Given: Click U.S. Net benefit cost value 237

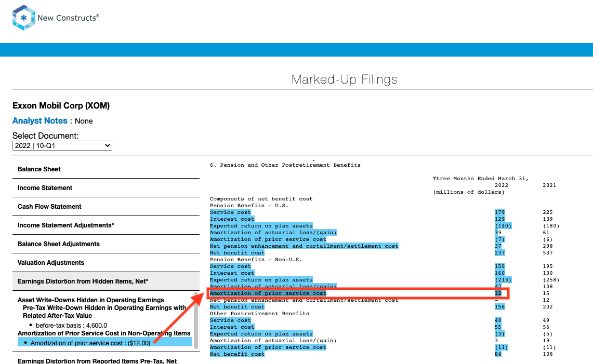Looking at the screenshot, I should click(x=499, y=253).
